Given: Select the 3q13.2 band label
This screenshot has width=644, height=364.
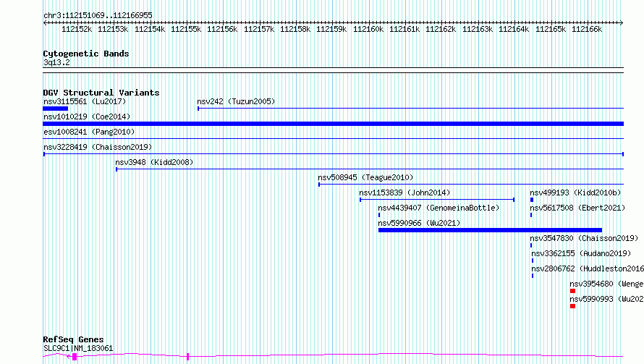Looking at the screenshot, I should [56, 62].
